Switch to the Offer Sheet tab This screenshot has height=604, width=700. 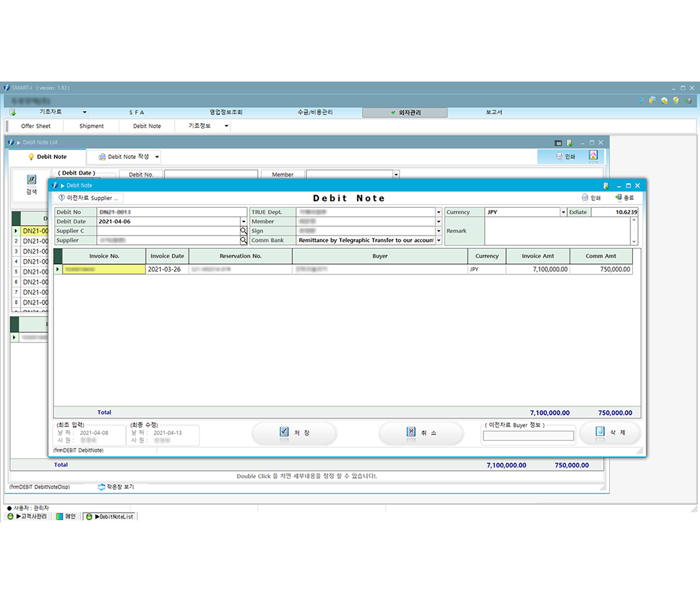coord(36,126)
